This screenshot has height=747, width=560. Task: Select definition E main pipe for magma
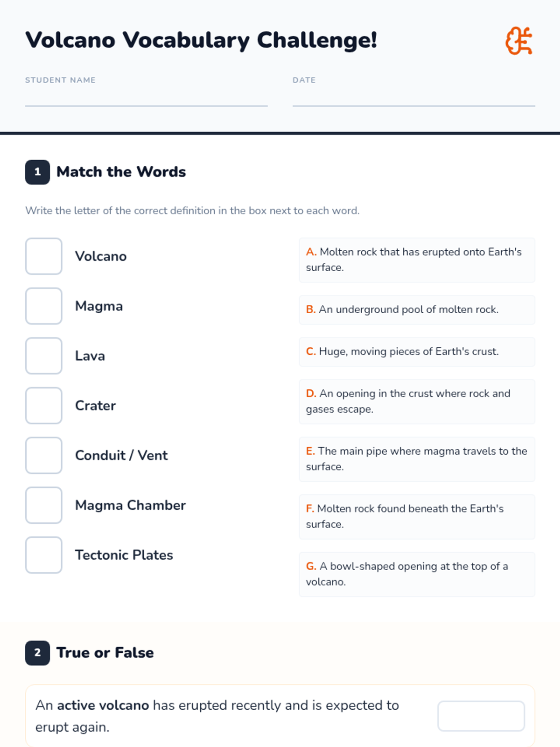(417, 459)
